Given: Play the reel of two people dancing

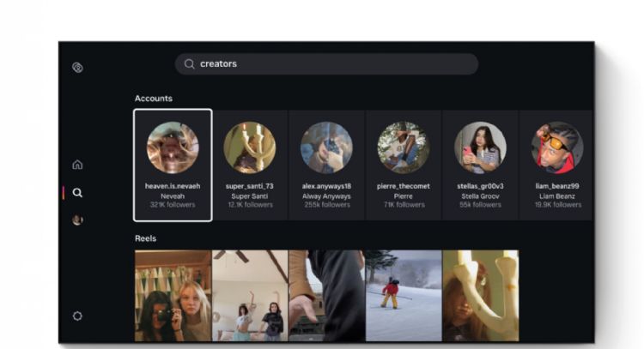Looking at the screenshot, I should [250, 296].
